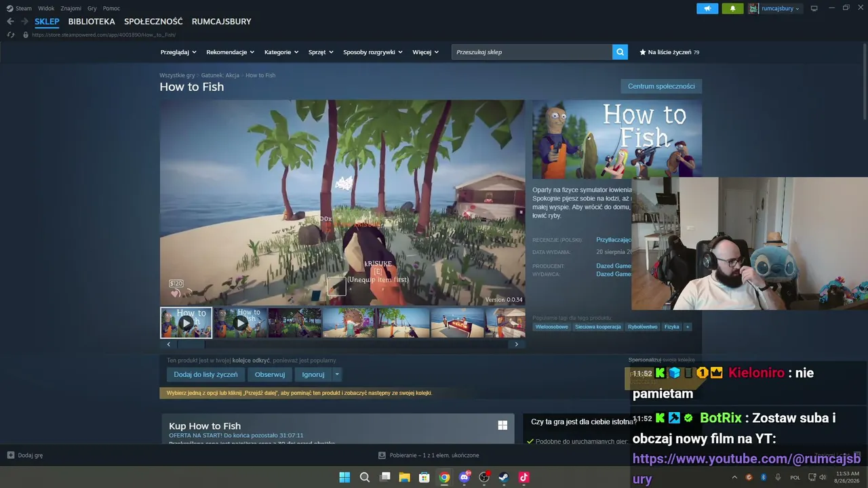The image size is (868, 488).
Task: Open the Widok menu
Action: [46, 8]
